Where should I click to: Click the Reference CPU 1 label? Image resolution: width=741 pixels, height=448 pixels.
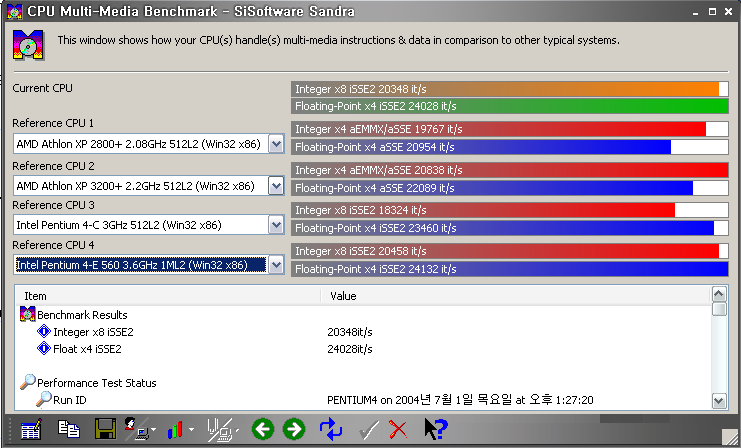53,123
